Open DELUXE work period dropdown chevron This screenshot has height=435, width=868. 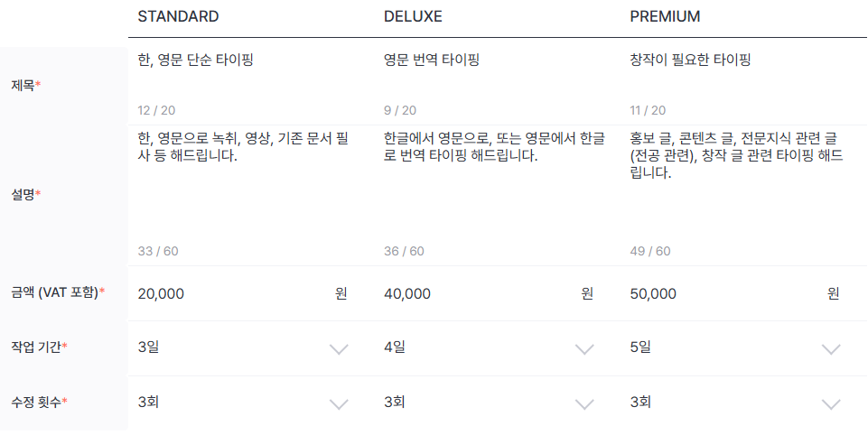tap(584, 348)
